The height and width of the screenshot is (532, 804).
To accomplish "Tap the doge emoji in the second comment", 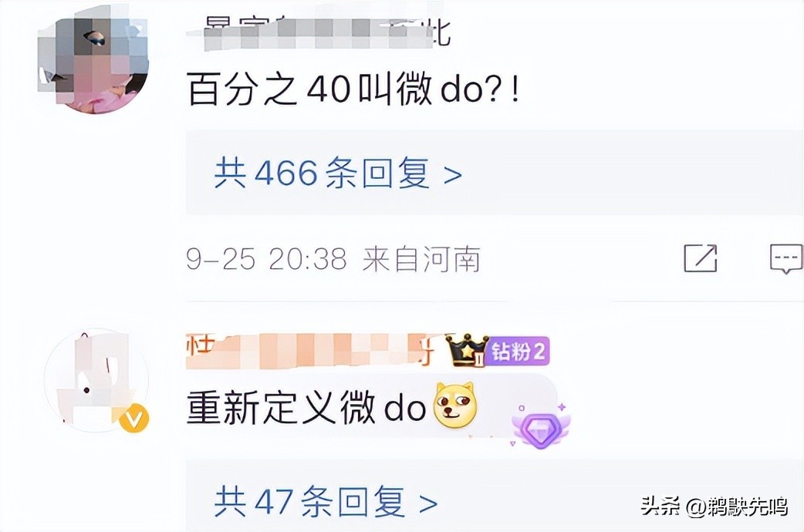I will pos(455,406).
